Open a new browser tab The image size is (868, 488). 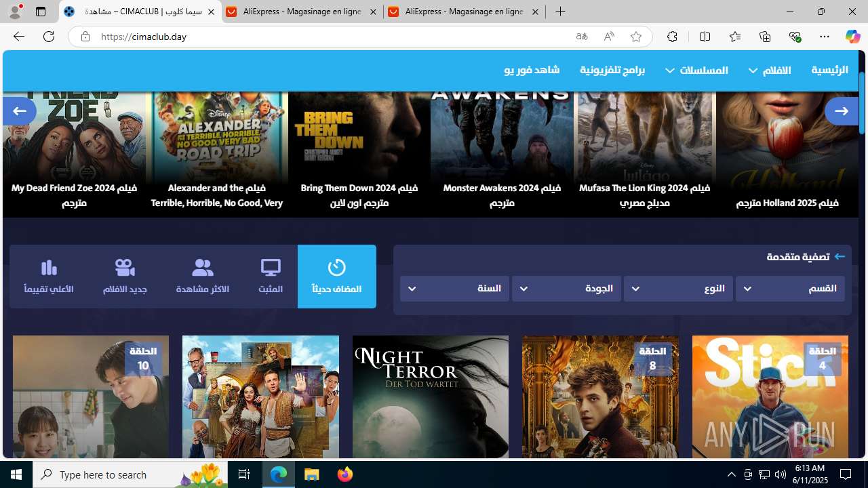[x=560, y=12]
